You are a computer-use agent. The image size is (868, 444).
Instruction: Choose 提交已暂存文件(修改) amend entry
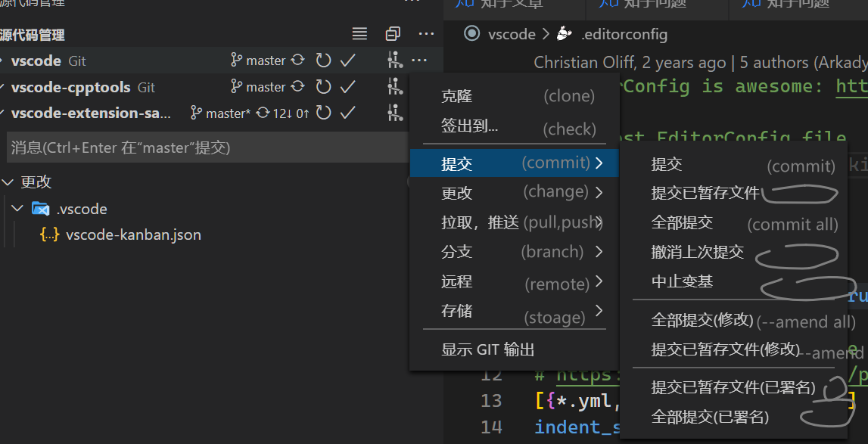pyautogui.click(x=733, y=349)
